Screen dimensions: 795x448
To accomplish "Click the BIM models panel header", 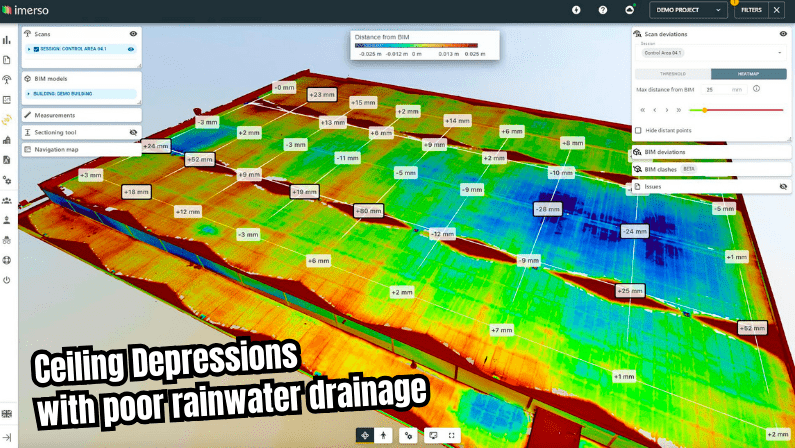I will click(82, 79).
